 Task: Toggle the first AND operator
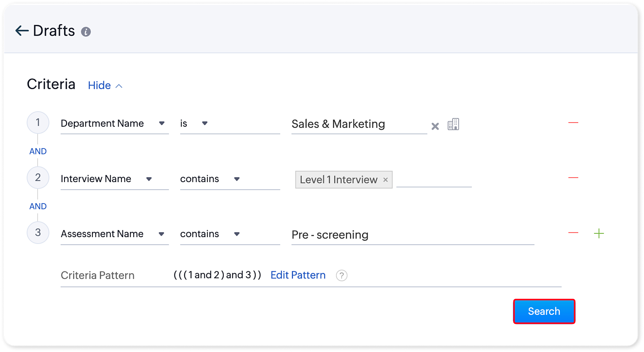[38, 151]
